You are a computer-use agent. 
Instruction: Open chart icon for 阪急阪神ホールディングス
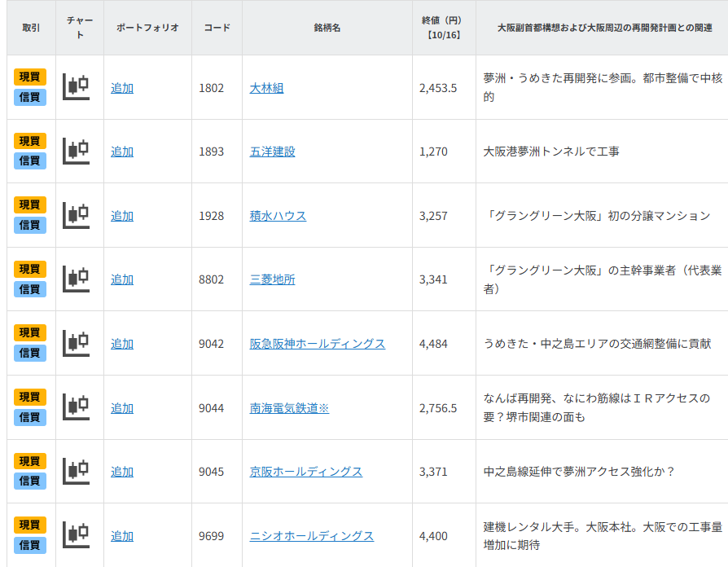pyautogui.click(x=77, y=343)
